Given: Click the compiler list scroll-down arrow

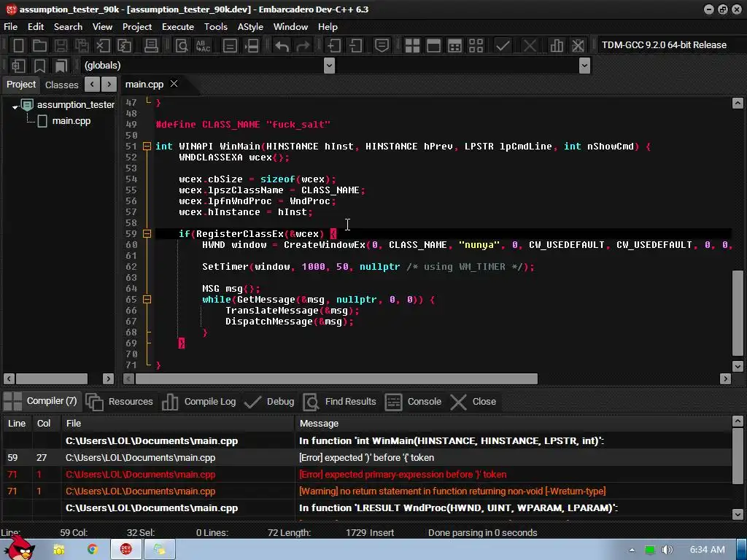Looking at the screenshot, I should tap(738, 514).
